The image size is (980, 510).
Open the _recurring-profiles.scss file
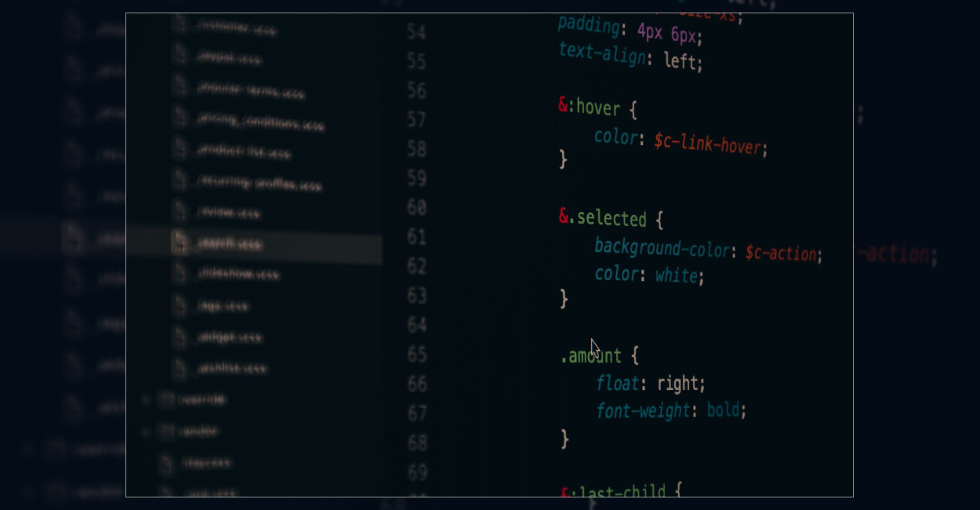[x=259, y=184]
